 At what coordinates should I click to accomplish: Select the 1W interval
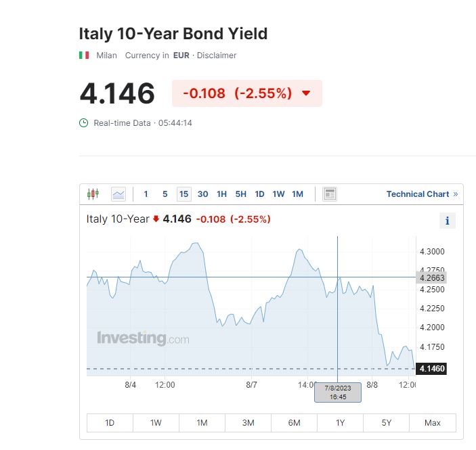pyautogui.click(x=278, y=194)
